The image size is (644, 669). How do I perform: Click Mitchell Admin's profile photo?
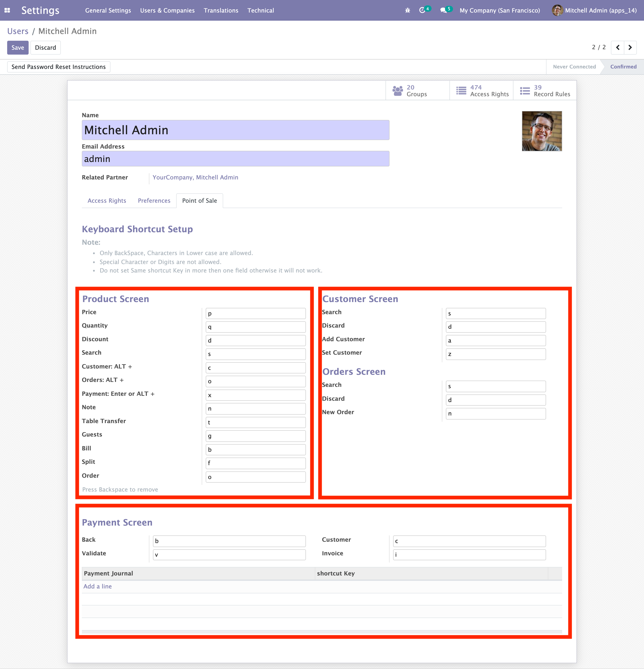tap(542, 131)
